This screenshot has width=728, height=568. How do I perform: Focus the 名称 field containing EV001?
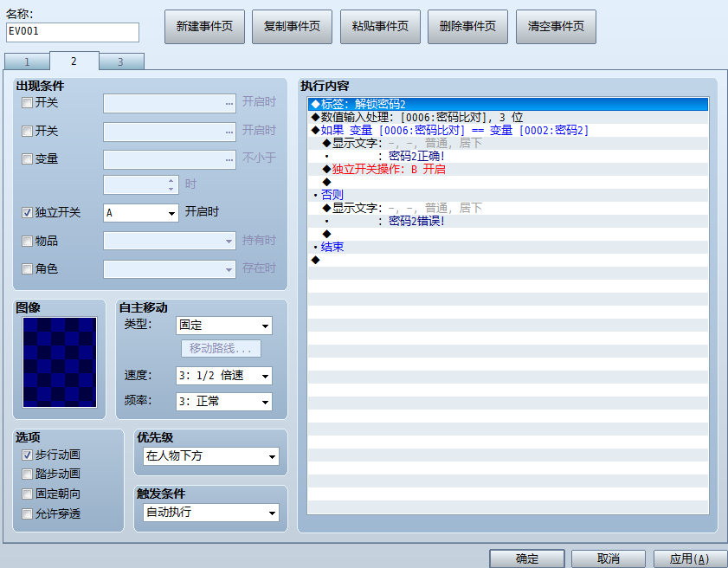[x=73, y=32]
